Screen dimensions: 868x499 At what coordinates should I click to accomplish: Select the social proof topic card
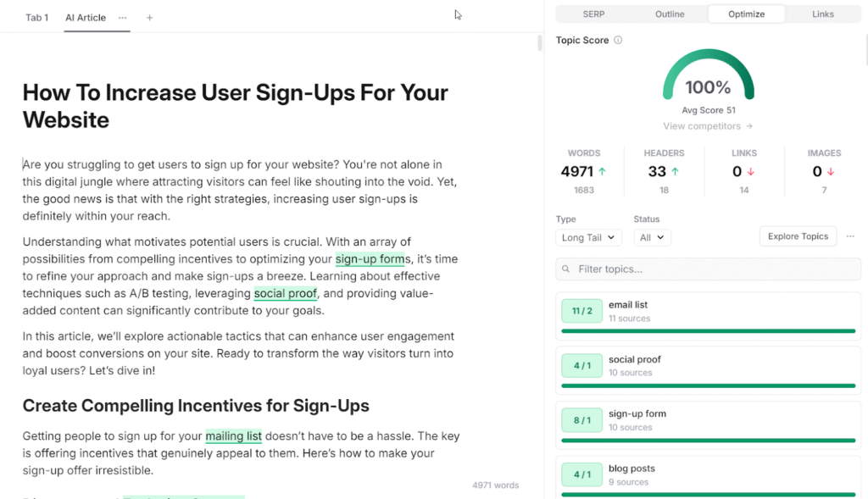708,366
